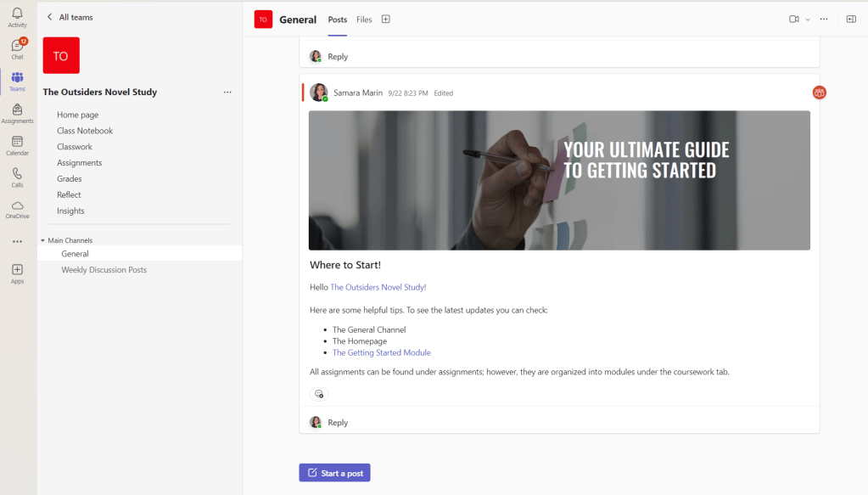The width and height of the screenshot is (868, 495).
Task: Click the add a tab plus icon
Action: pyautogui.click(x=385, y=20)
